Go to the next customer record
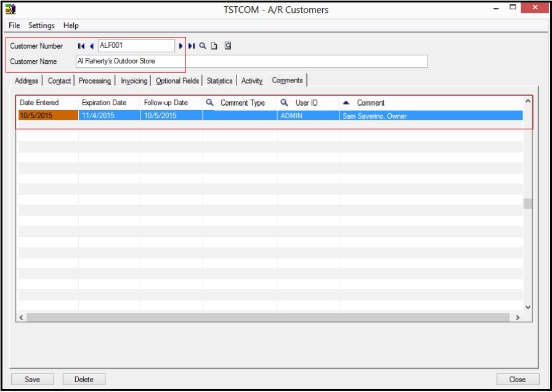Image resolution: width=552 pixels, height=392 pixels. tap(181, 46)
